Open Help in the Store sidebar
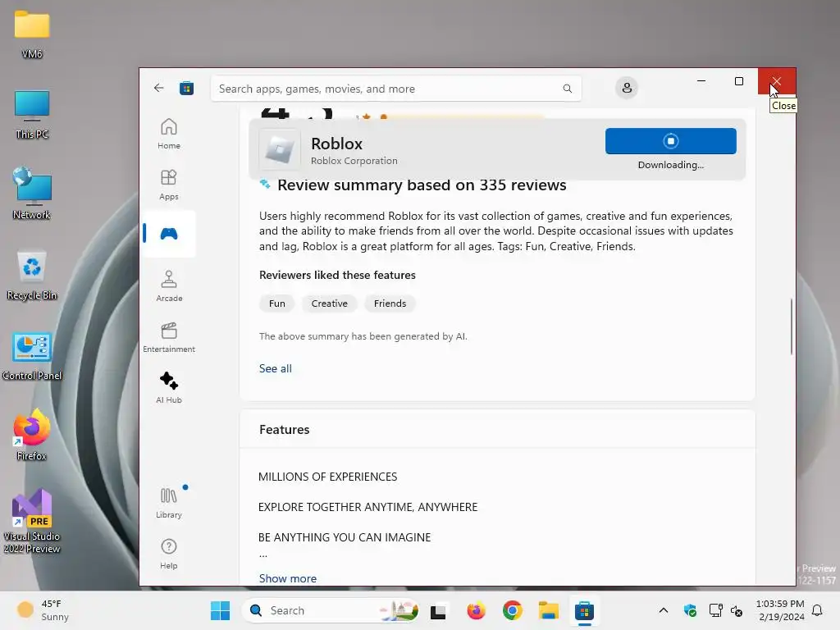 tap(169, 554)
